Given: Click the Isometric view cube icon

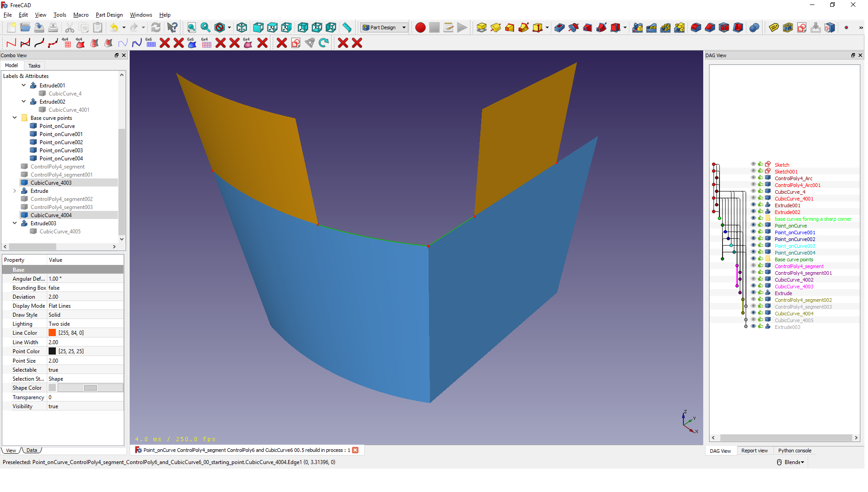Looking at the screenshot, I should tap(242, 27).
